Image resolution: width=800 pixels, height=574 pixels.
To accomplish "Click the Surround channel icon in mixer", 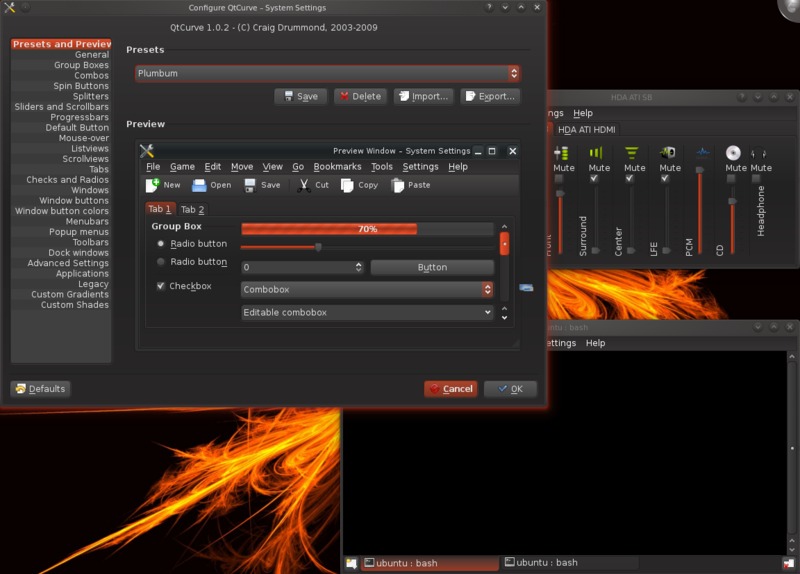I will click(x=596, y=153).
